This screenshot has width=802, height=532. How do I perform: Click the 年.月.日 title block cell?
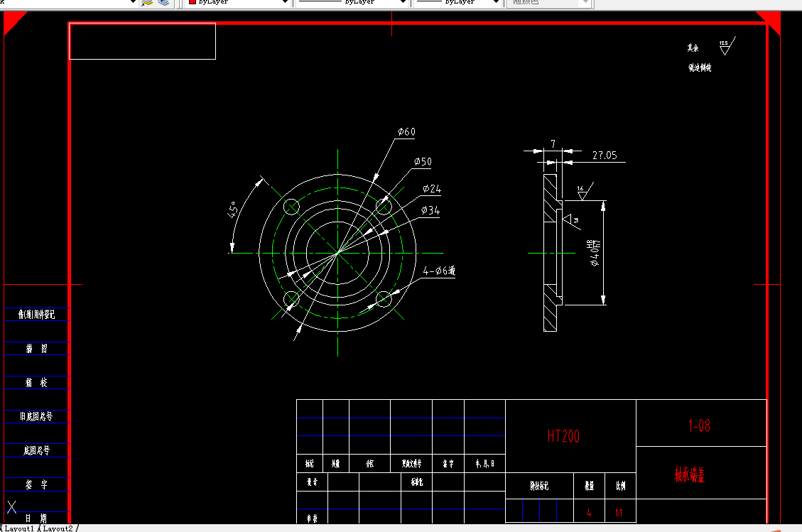484,463
